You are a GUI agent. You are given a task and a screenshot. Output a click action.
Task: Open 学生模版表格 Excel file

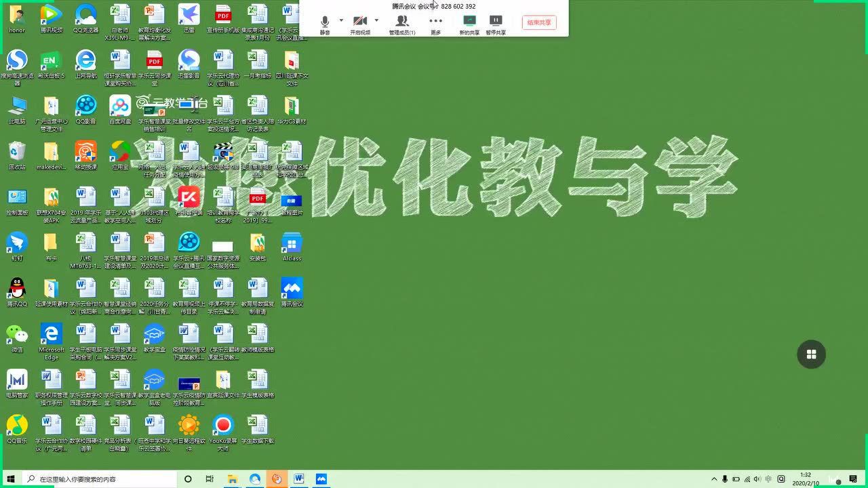click(257, 384)
